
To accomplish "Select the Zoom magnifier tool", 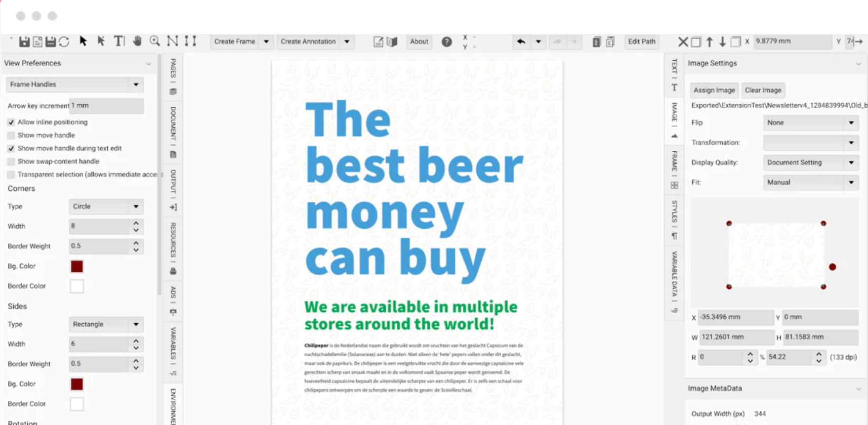I will pyautogui.click(x=155, y=41).
